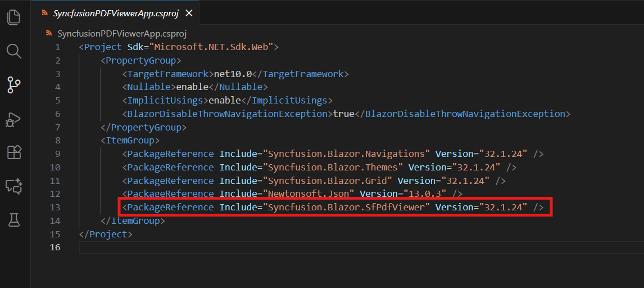The width and height of the screenshot is (644, 288).
Task: Click the opening ItemGroup tag
Action: click(x=130, y=141)
